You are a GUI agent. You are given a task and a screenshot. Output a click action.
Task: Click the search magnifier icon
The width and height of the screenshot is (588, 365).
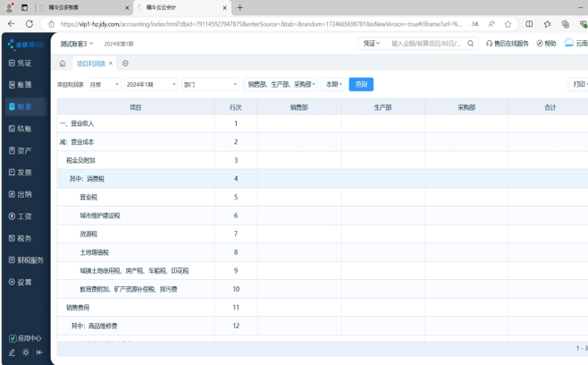(470, 43)
